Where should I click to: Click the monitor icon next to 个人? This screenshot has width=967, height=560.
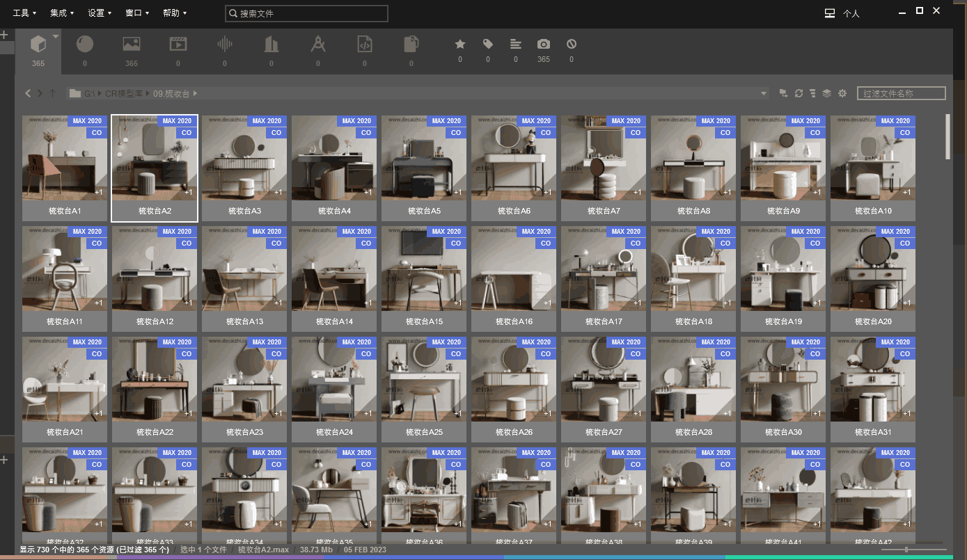(x=830, y=13)
